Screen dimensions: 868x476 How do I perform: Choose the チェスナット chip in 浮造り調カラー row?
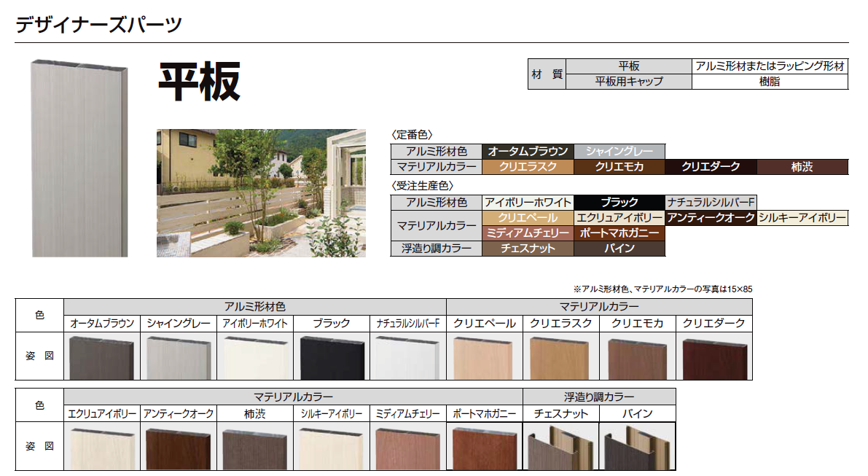[x=528, y=249]
